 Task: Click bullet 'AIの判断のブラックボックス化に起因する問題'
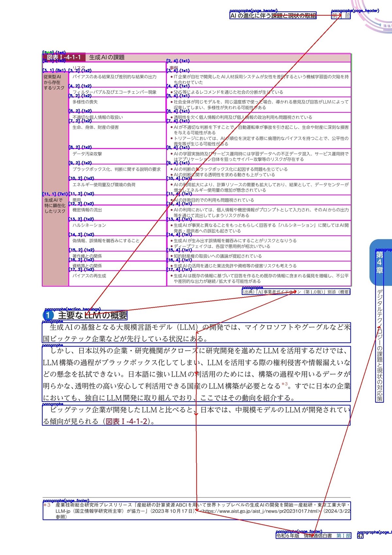(229, 169)
